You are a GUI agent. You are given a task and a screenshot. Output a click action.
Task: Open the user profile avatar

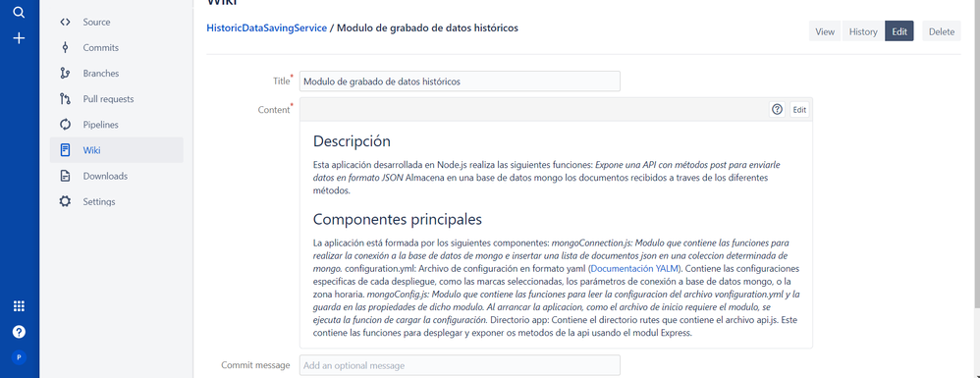20,358
